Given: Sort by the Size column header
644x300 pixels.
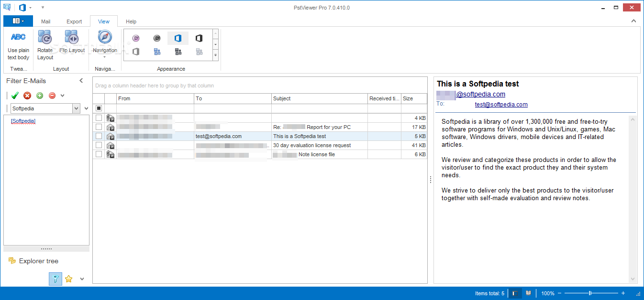Looking at the screenshot, I should point(414,98).
